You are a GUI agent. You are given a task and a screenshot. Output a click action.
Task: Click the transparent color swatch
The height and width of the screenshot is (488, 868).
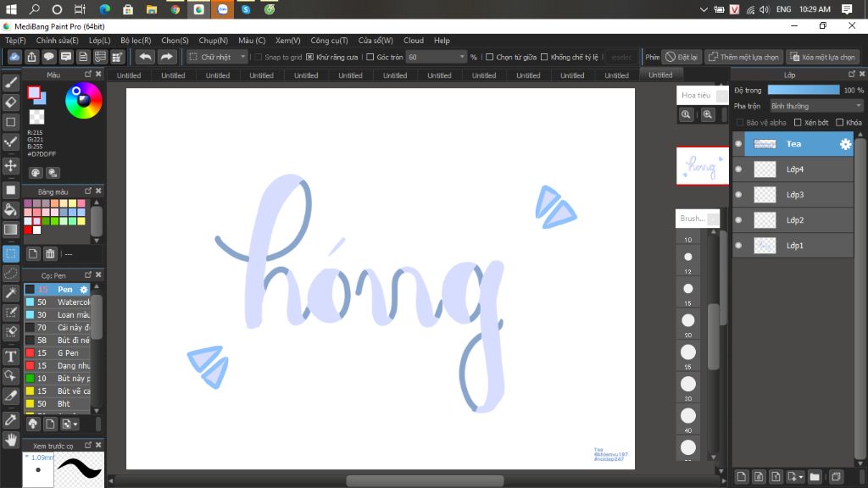(x=36, y=117)
